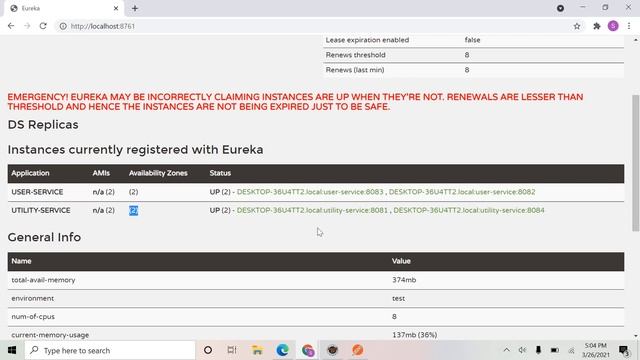The image size is (640, 360).
Task: Open Chrome's three-dot menu
Action: (x=629, y=26)
